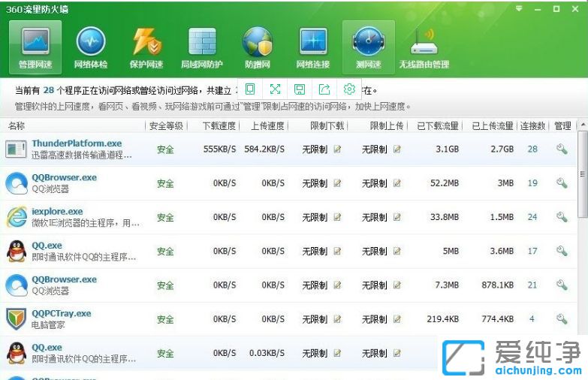Screen dimensions: 588x380
Task: Sort by 已下载流量 column header
Action: pyautogui.click(x=438, y=126)
